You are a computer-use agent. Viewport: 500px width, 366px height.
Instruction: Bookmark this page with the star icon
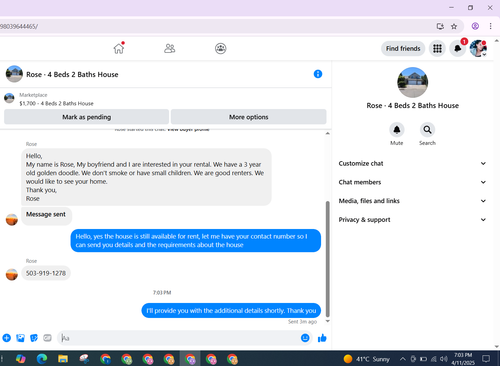[454, 26]
